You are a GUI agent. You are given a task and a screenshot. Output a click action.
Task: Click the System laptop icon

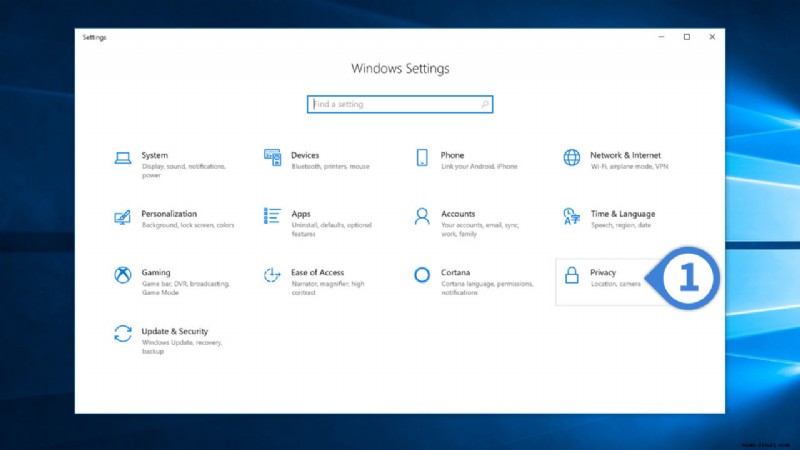(x=122, y=158)
